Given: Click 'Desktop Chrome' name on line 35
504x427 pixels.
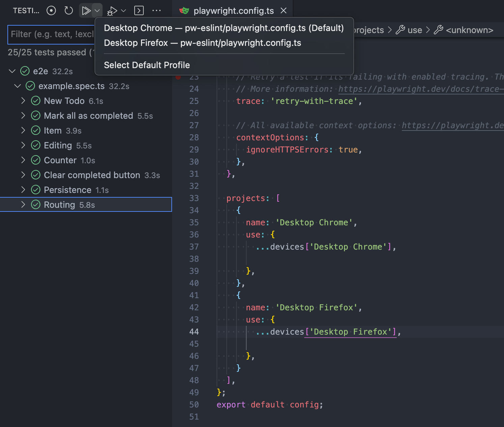Looking at the screenshot, I should coord(314,222).
